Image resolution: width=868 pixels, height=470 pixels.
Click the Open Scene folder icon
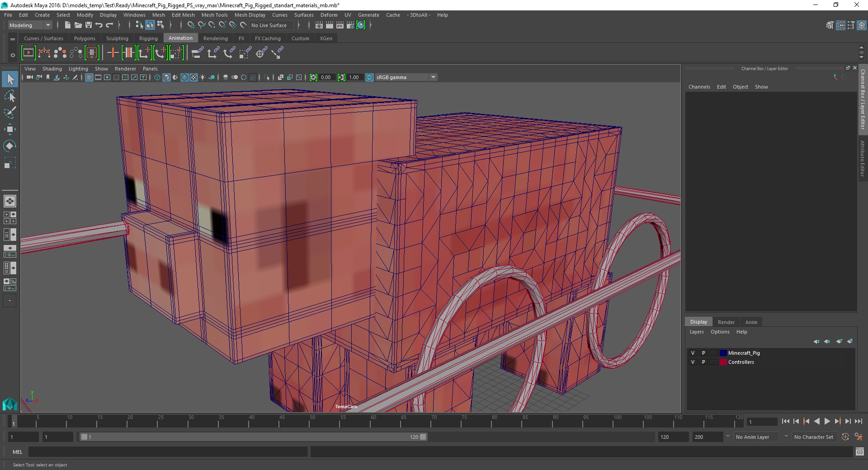pyautogui.click(x=78, y=25)
